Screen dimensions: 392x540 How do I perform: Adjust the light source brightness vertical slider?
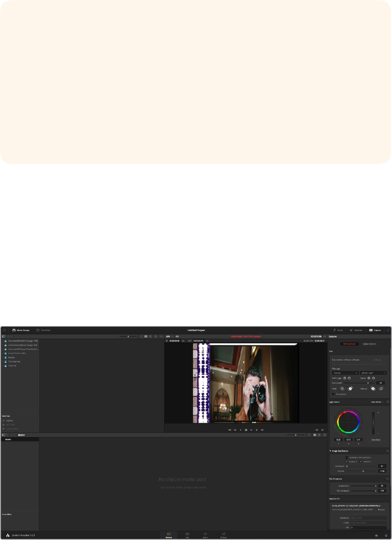[373, 423]
